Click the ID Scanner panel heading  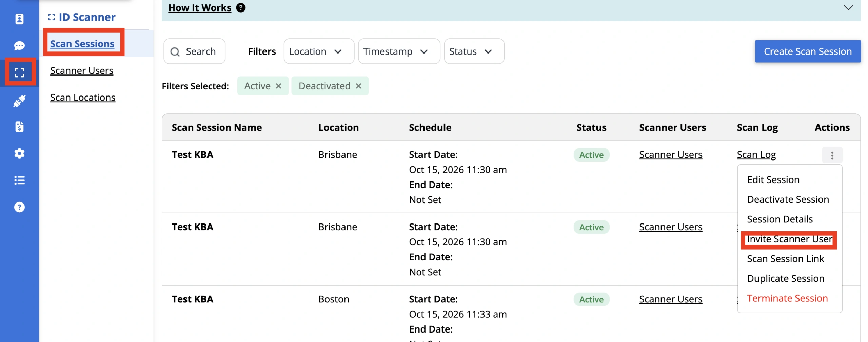[82, 17]
